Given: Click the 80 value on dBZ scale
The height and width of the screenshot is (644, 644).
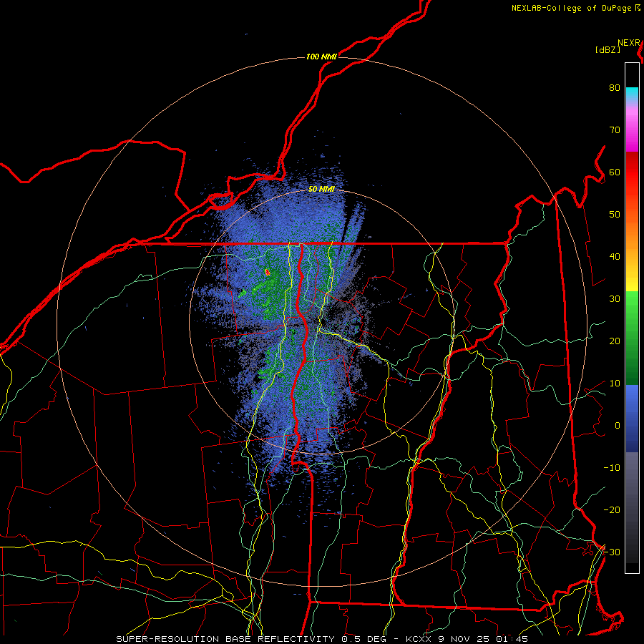Looking at the screenshot, I should (x=615, y=88).
